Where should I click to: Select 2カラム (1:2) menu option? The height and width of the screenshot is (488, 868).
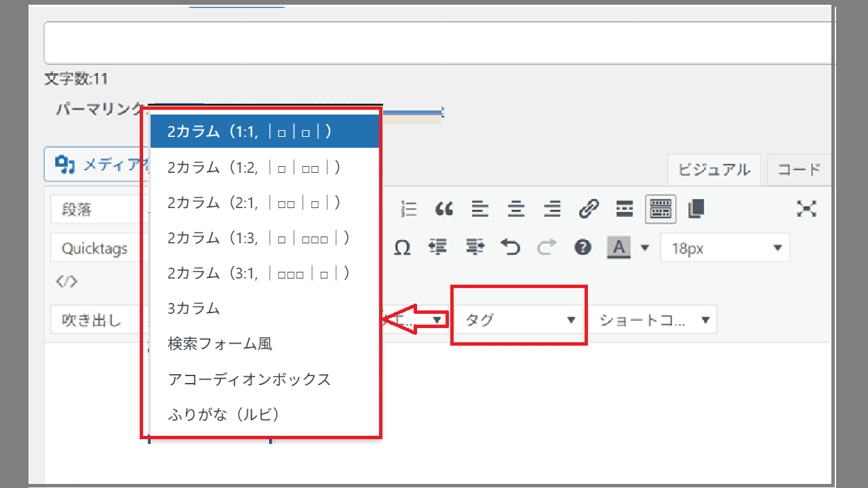tap(264, 167)
